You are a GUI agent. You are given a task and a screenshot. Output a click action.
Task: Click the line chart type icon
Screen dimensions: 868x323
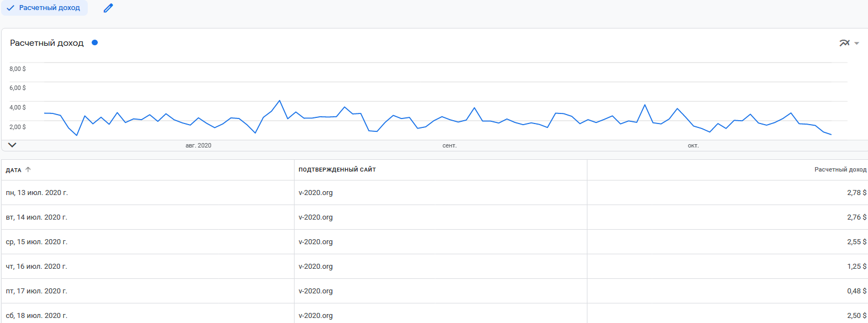[844, 43]
